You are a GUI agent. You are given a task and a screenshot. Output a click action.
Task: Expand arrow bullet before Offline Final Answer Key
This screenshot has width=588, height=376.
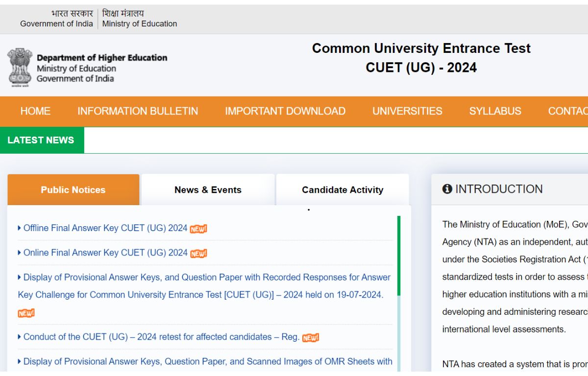[20, 228]
